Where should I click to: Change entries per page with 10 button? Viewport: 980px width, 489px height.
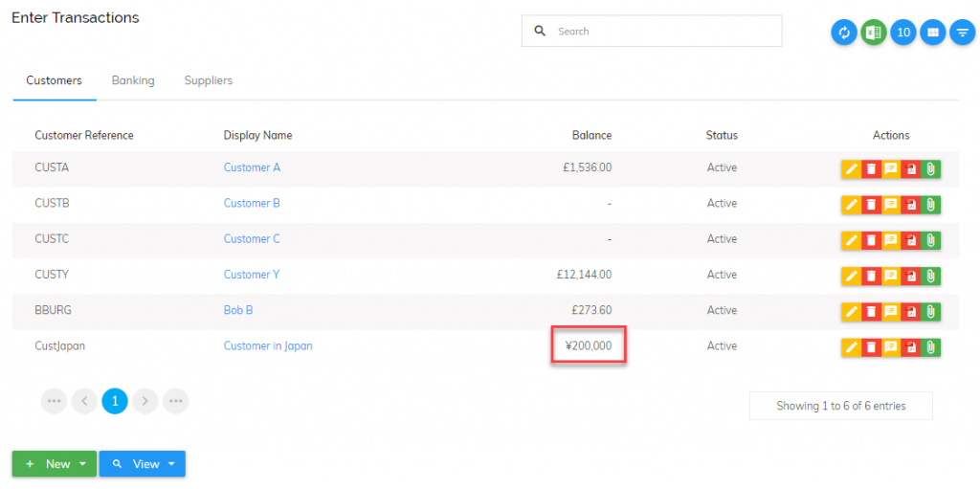903,33
